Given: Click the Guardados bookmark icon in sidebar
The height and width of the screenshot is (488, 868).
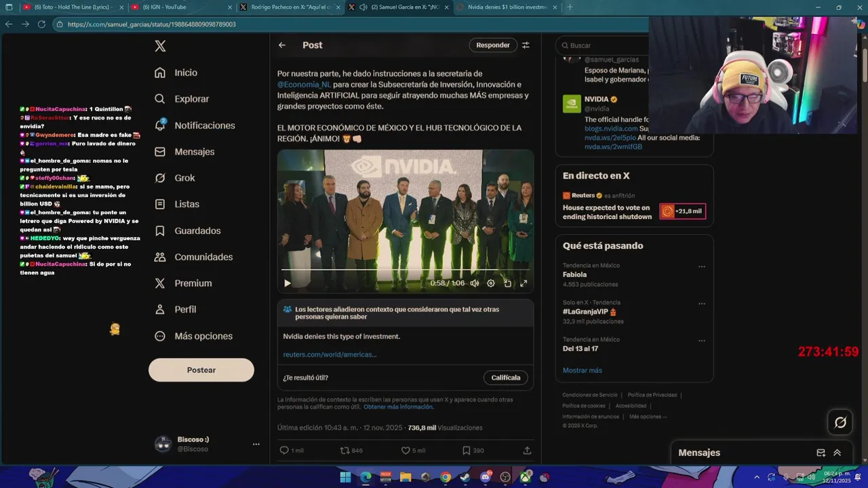Looking at the screenshot, I should 160,230.
